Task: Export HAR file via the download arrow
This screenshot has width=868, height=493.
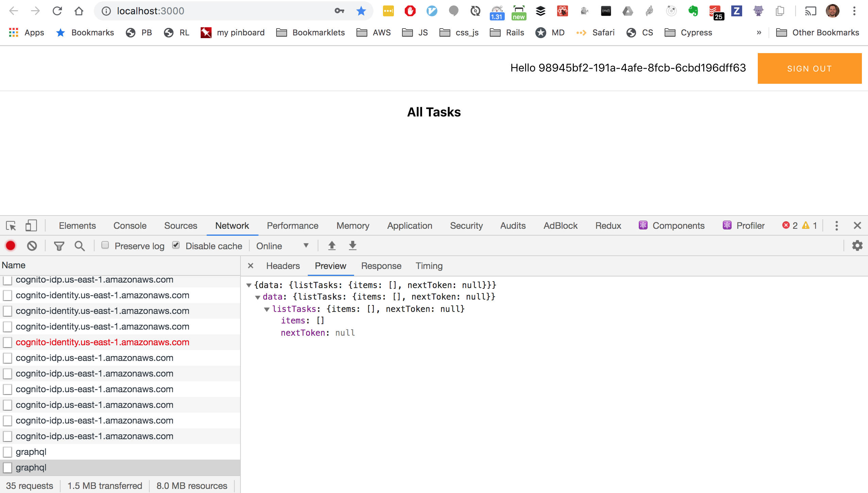Action: click(x=352, y=245)
